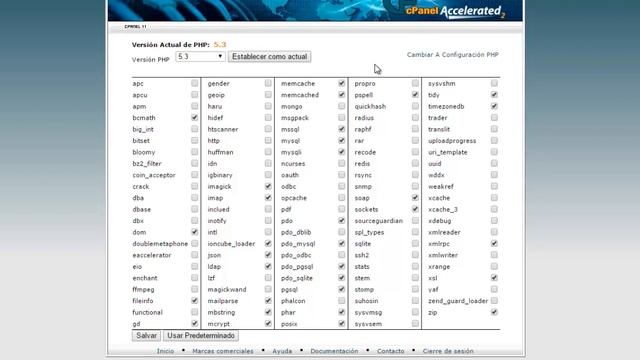640x360 pixels.
Task: Uncheck the xsl extension checkbox
Action: click(x=494, y=278)
